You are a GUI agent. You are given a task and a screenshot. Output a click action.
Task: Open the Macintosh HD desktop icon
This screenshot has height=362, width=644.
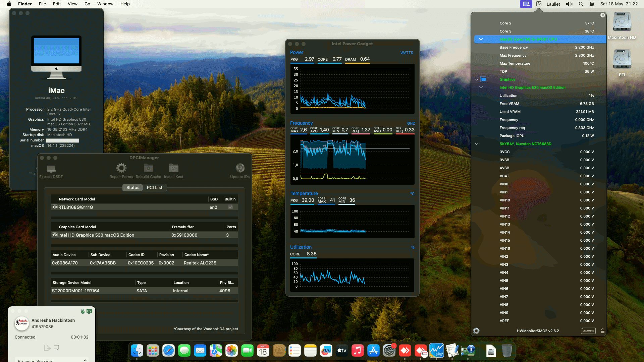pos(622,22)
